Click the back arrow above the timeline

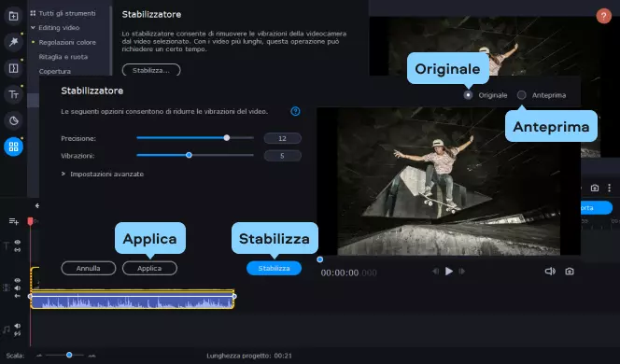pyautogui.click(x=36, y=205)
